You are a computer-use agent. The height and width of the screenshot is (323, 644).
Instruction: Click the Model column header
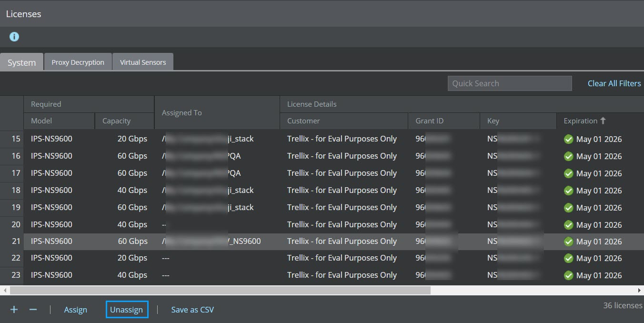(60, 121)
